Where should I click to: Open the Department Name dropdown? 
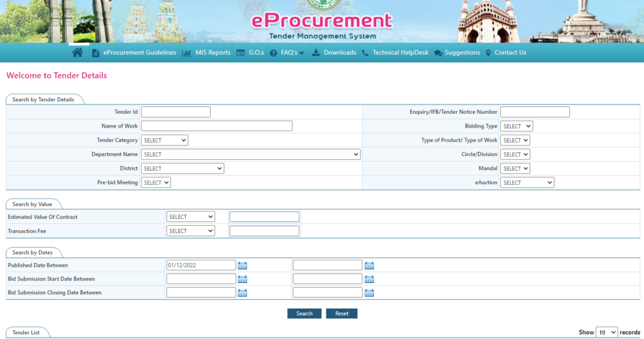tap(250, 155)
